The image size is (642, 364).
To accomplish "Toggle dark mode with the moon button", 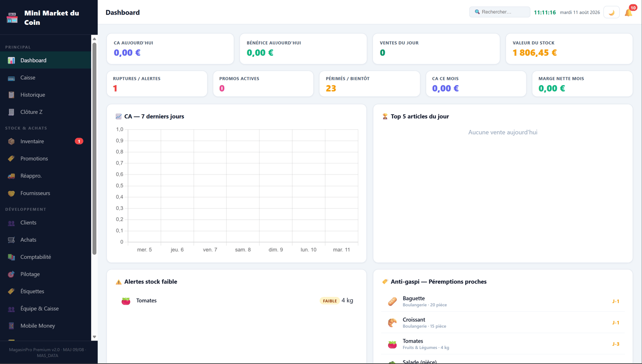I will [x=611, y=12].
